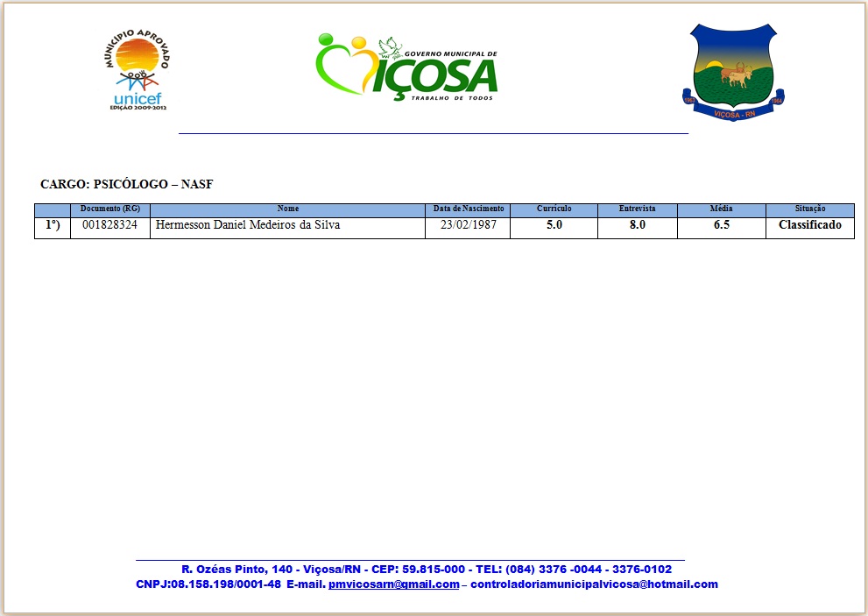Select the birth date 23/02/1987
The image size is (868, 616).
coord(469,225)
